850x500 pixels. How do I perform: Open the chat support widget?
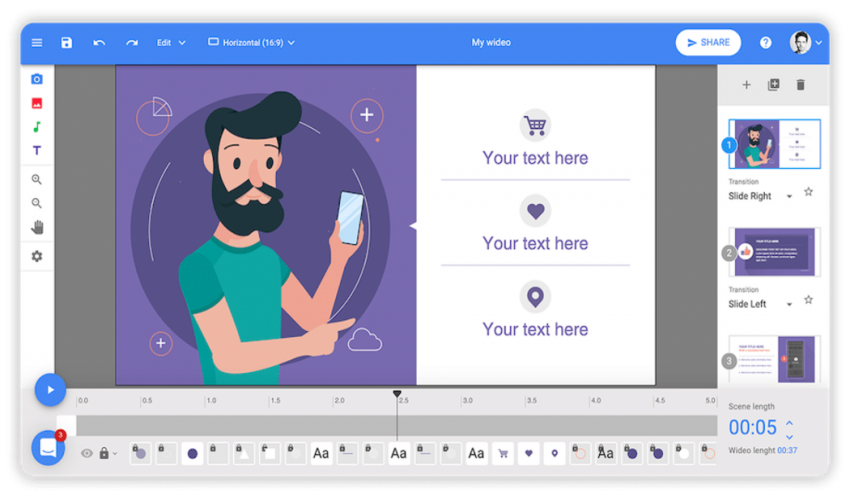click(x=48, y=447)
